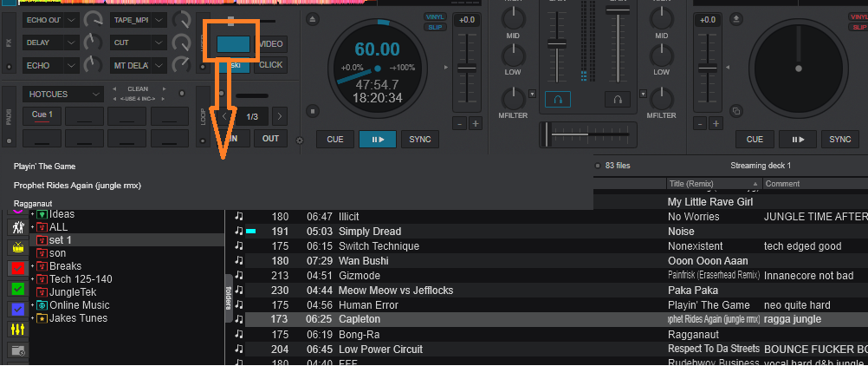Image resolution: width=868 pixels, height=366 pixels.
Task: Click the dancing figures sidebar icon
Action: [16, 227]
